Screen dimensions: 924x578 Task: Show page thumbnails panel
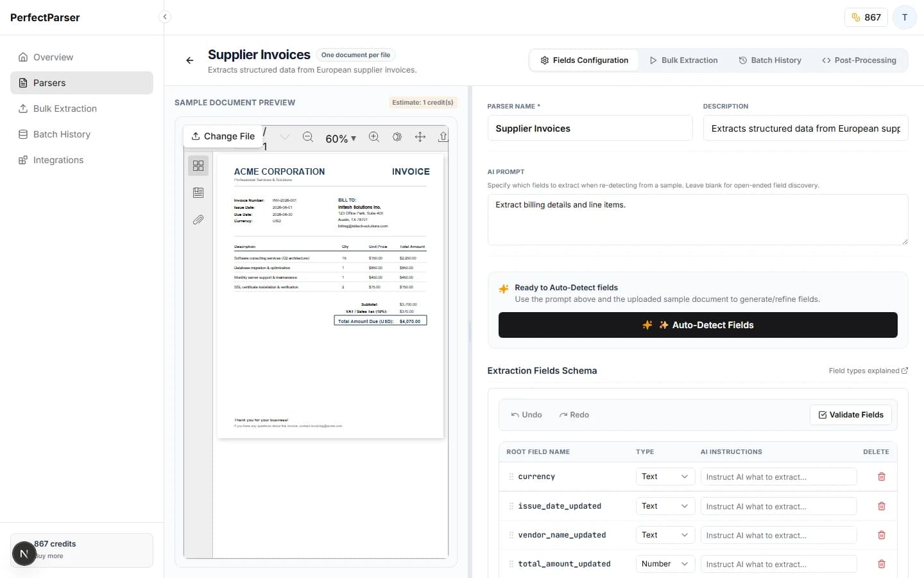click(198, 166)
